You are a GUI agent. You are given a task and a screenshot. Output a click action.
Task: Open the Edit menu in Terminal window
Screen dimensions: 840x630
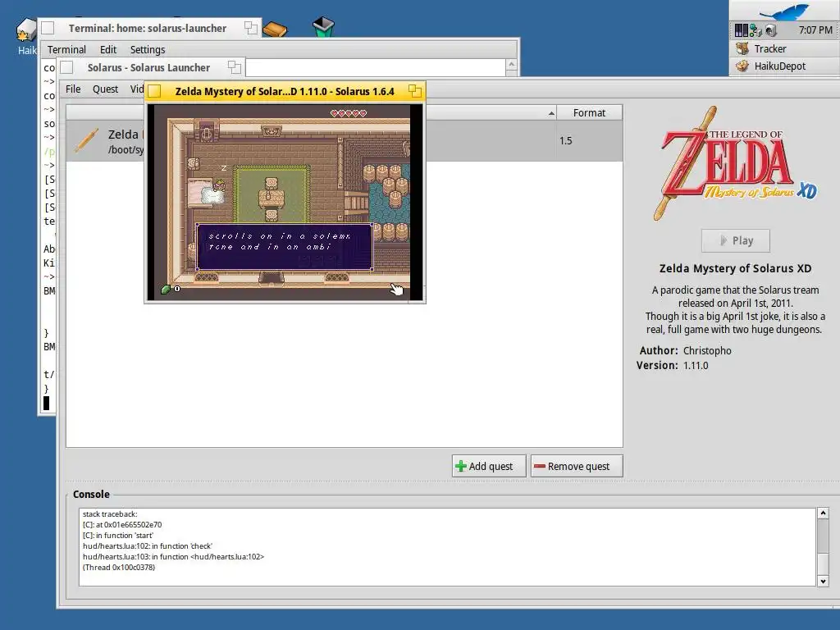[x=108, y=50]
